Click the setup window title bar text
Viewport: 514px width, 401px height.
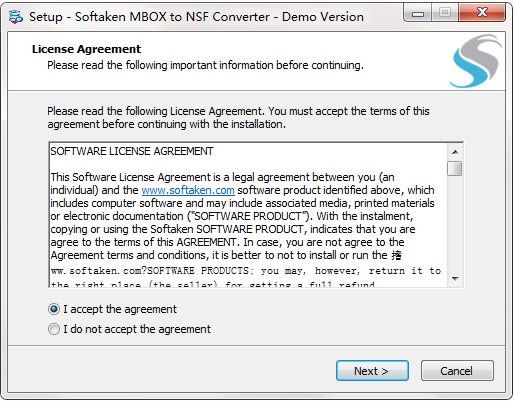[x=196, y=17]
